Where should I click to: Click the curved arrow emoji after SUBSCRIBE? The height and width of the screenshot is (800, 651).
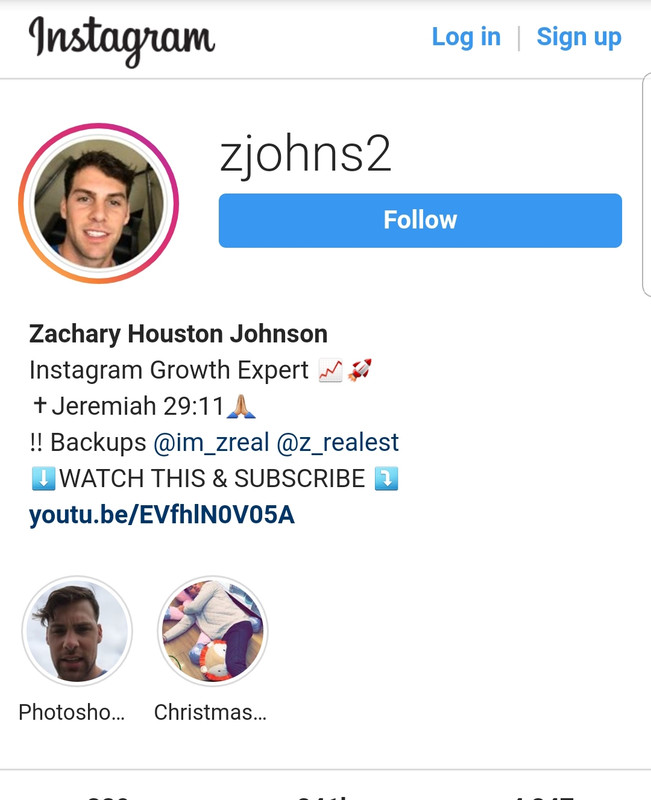tap(386, 479)
